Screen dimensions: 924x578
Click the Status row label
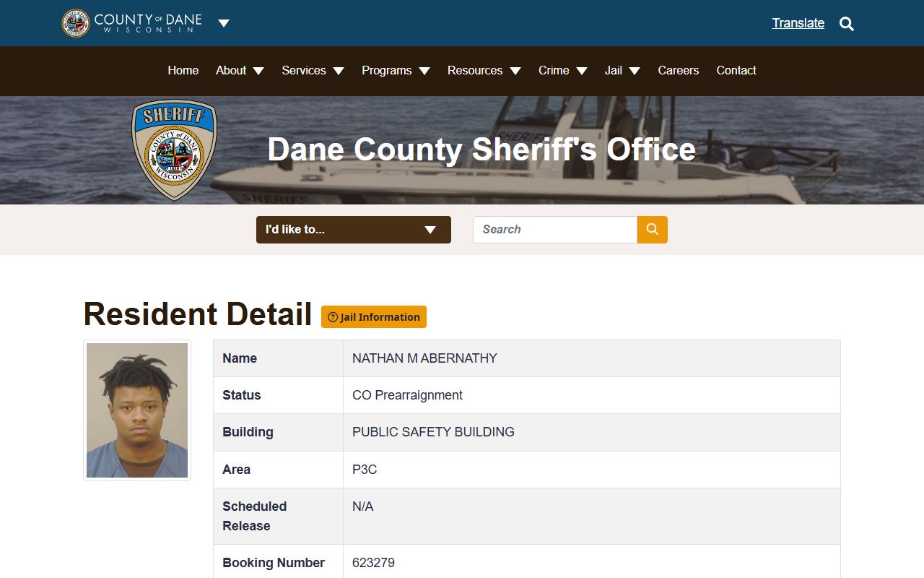coord(242,395)
